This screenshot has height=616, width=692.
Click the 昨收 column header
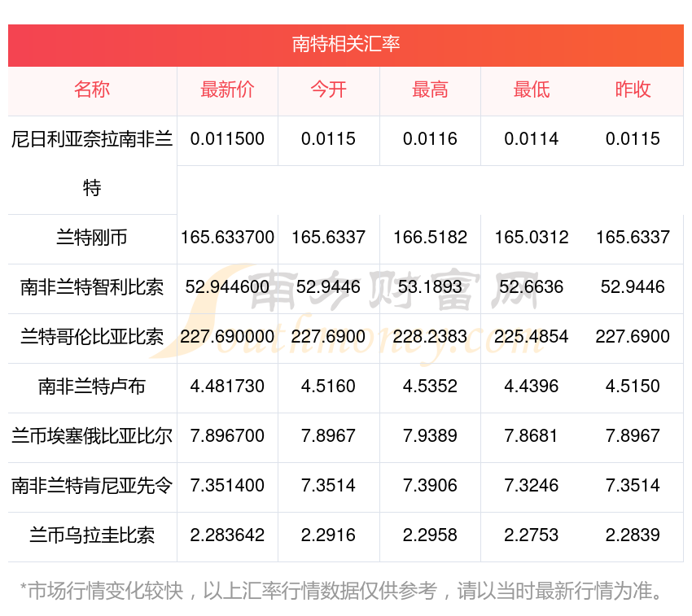tap(633, 90)
